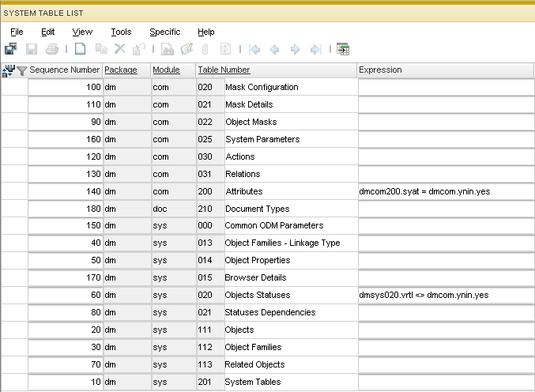The height and width of the screenshot is (392, 535).
Task: Click the Save and Exit toolbar icon
Action: (11, 49)
